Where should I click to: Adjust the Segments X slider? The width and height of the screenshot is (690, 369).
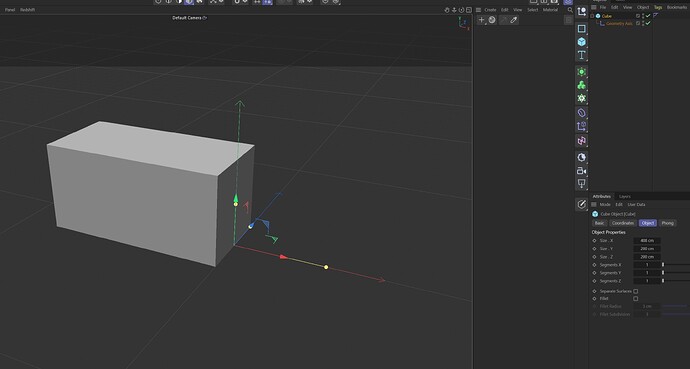pos(676,265)
